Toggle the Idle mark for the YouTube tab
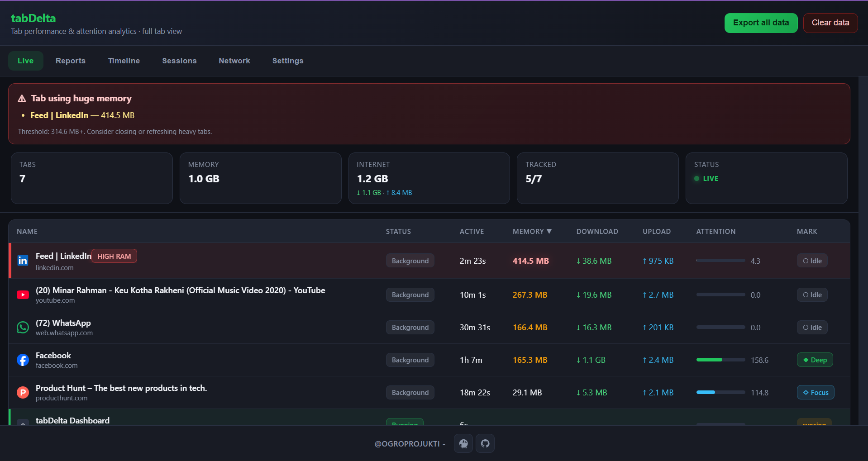Screen dimensions: 868x461 click(x=812, y=295)
